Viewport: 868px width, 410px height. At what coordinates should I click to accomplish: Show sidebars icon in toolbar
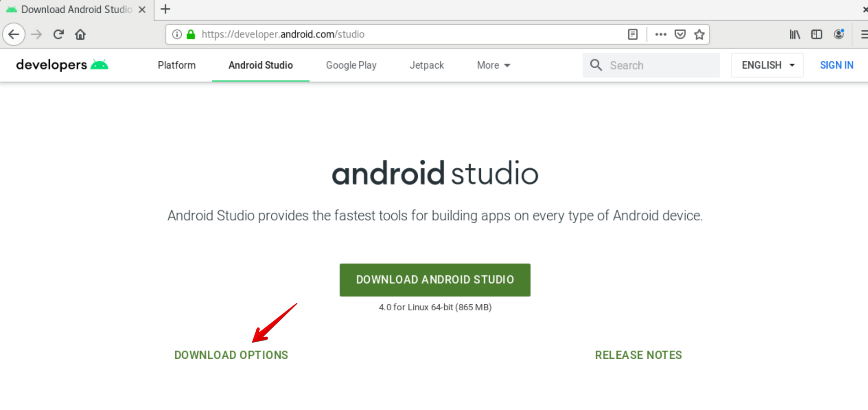click(x=817, y=34)
